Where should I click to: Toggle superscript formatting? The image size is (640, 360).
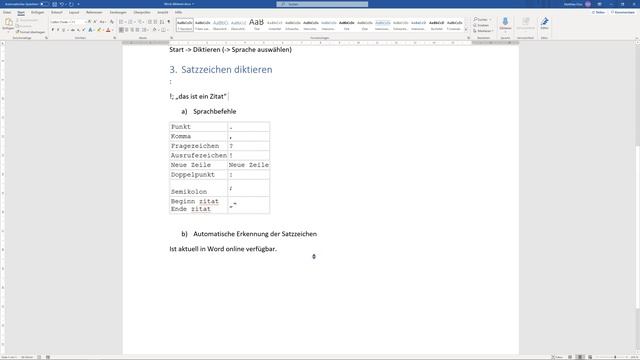84,30
